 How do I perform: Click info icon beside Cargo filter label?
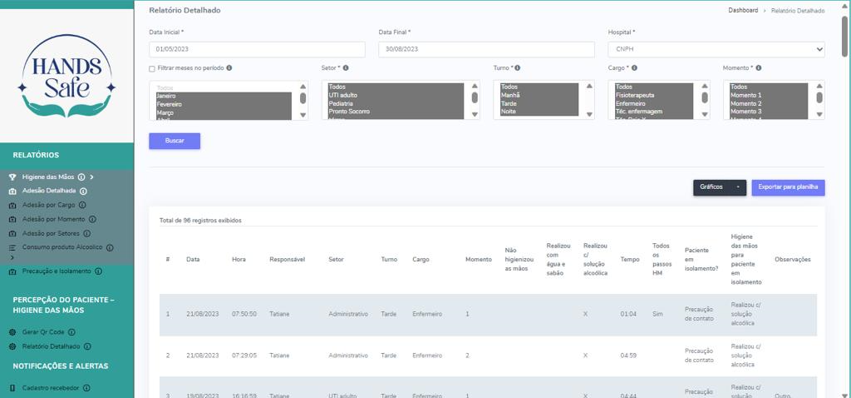pyautogui.click(x=634, y=68)
